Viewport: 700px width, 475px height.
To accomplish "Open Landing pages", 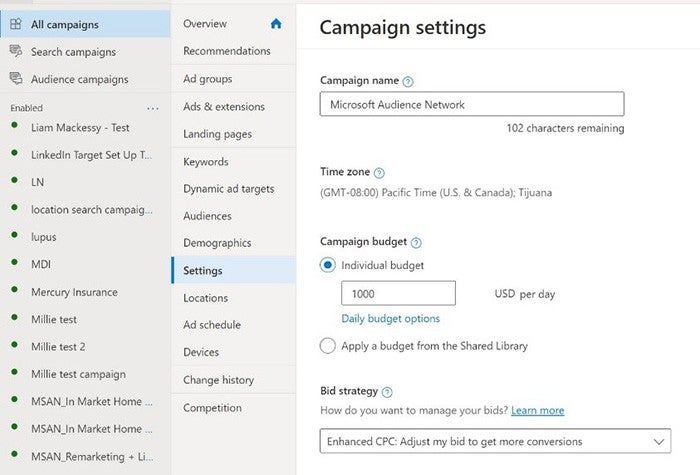I will click(217, 134).
